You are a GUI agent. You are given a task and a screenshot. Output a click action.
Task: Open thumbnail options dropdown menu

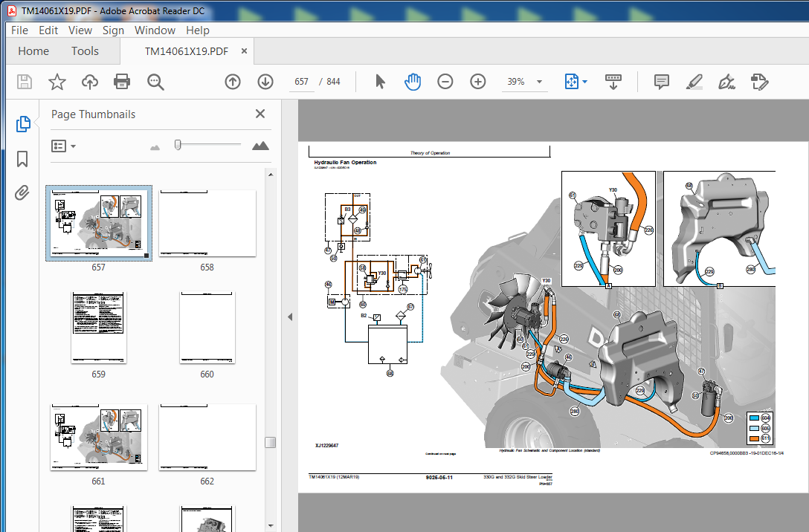tap(63, 146)
